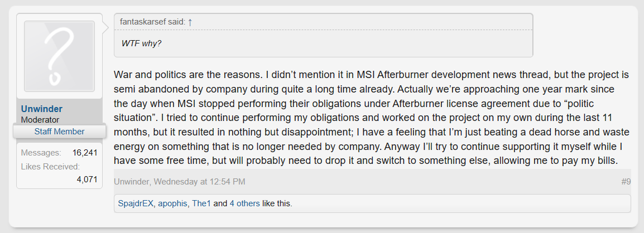
Task: Open the 4,071 likes received count
Action: click(87, 179)
